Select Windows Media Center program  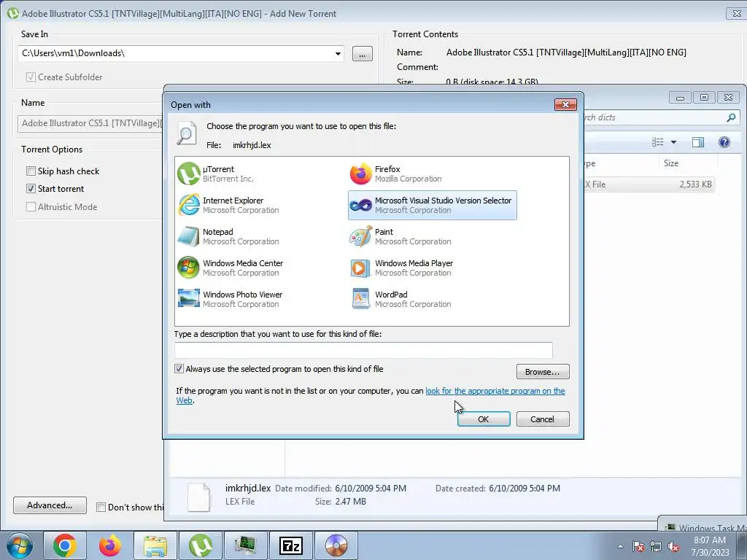click(x=231, y=268)
